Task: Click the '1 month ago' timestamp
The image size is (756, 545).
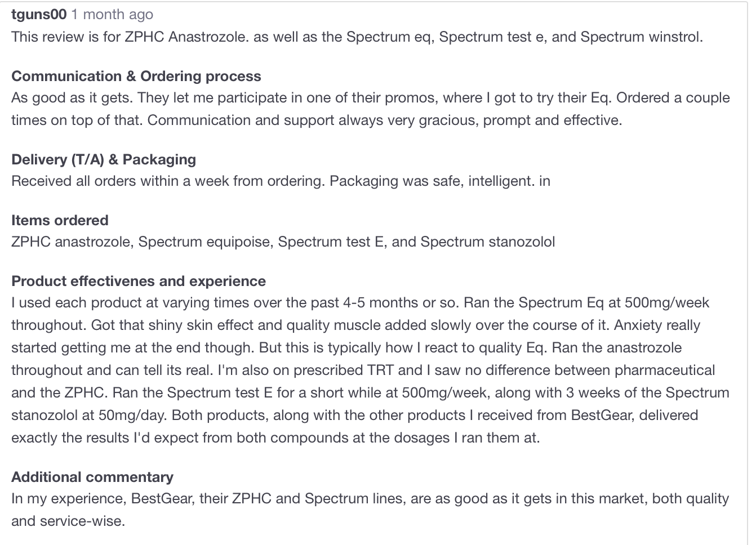Action: click(112, 14)
